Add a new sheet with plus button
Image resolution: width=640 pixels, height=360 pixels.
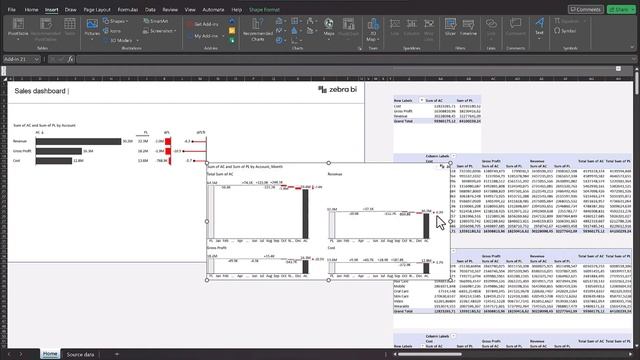(117, 354)
